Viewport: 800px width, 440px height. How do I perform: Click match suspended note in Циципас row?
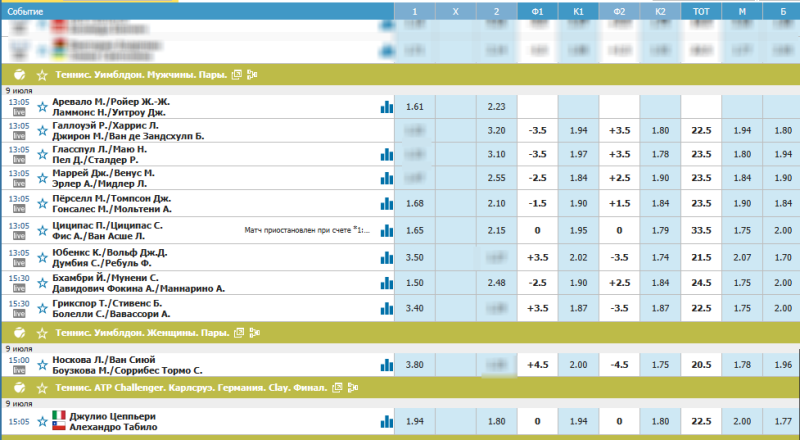[x=307, y=230]
